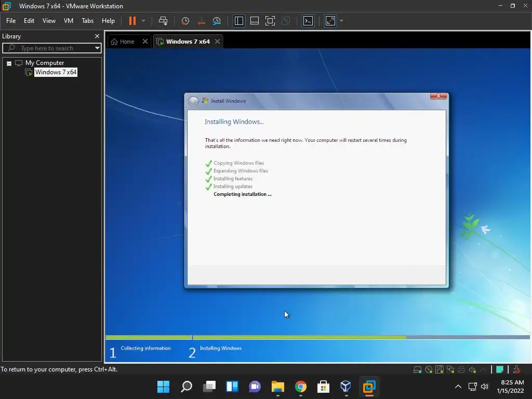
Task: Open taskbar Search
Action: [x=187, y=387]
